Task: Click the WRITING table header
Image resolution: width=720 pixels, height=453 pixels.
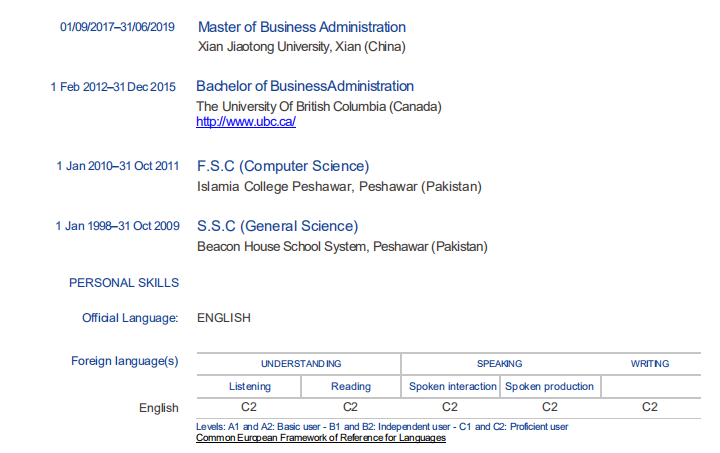Action: coord(650,364)
